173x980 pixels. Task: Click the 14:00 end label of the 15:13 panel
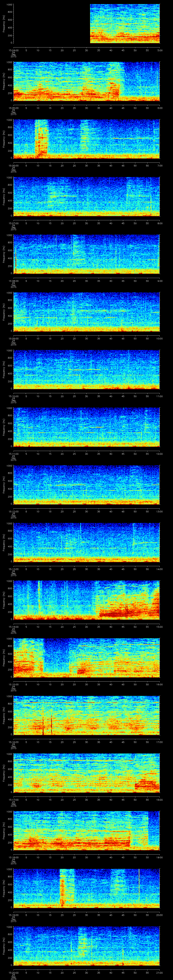pyautogui.click(x=159, y=569)
